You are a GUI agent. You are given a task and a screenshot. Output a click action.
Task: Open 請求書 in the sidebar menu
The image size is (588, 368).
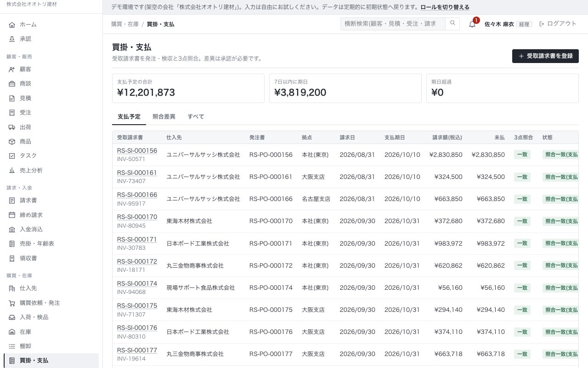coord(51,201)
